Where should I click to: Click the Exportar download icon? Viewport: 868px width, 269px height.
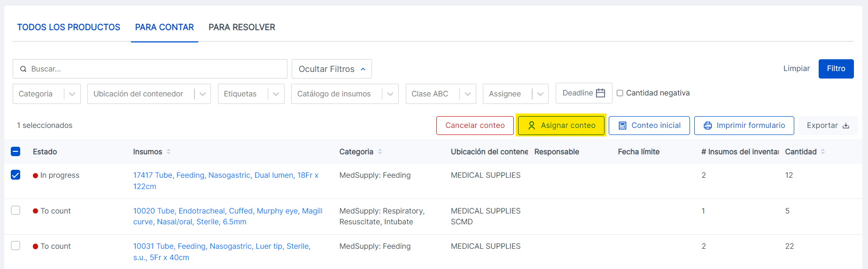[846, 126]
